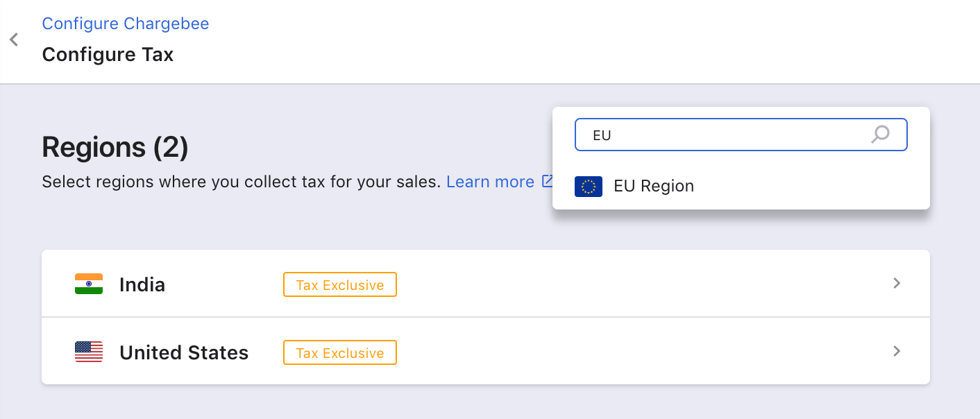The height and width of the screenshot is (419, 980).
Task: Click the India flag icon
Action: pos(89,284)
